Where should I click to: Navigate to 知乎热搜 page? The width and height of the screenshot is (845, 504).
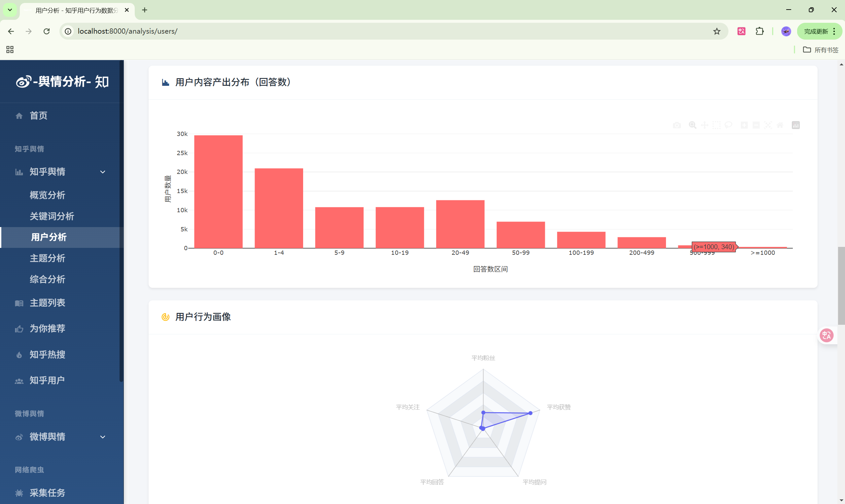click(x=47, y=354)
